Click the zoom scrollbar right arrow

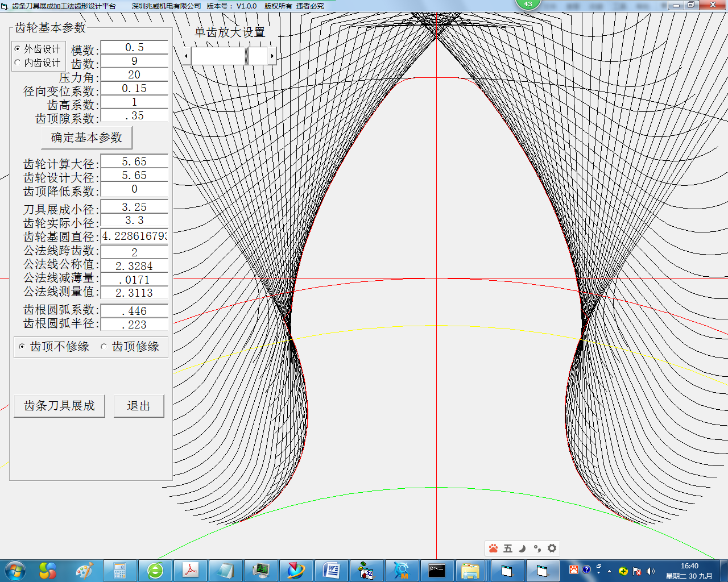coord(272,56)
